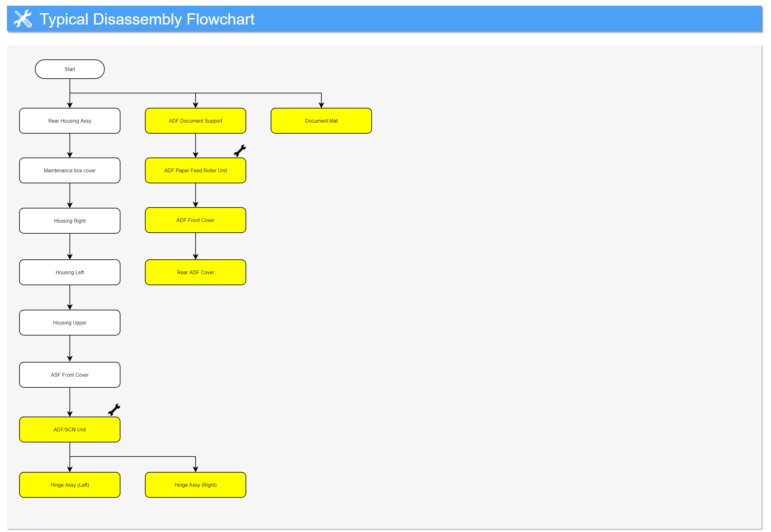Viewport: 771px width, 532px height.
Task: Click wrench icon above ADF/SCN Unit
Action: click(x=114, y=410)
